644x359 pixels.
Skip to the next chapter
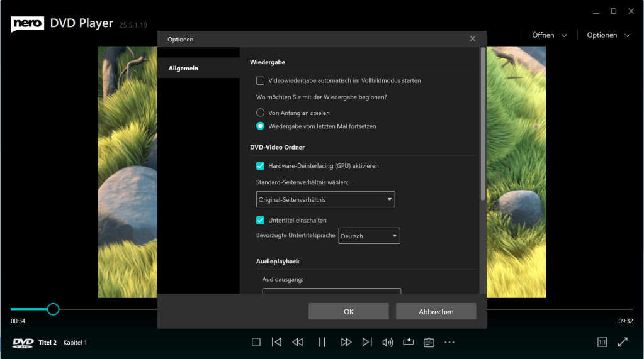[x=366, y=342]
